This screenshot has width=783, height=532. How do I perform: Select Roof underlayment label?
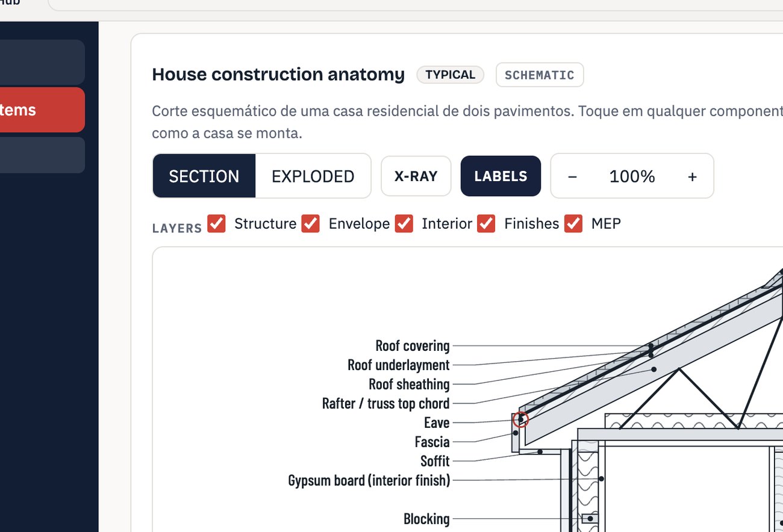(x=399, y=365)
